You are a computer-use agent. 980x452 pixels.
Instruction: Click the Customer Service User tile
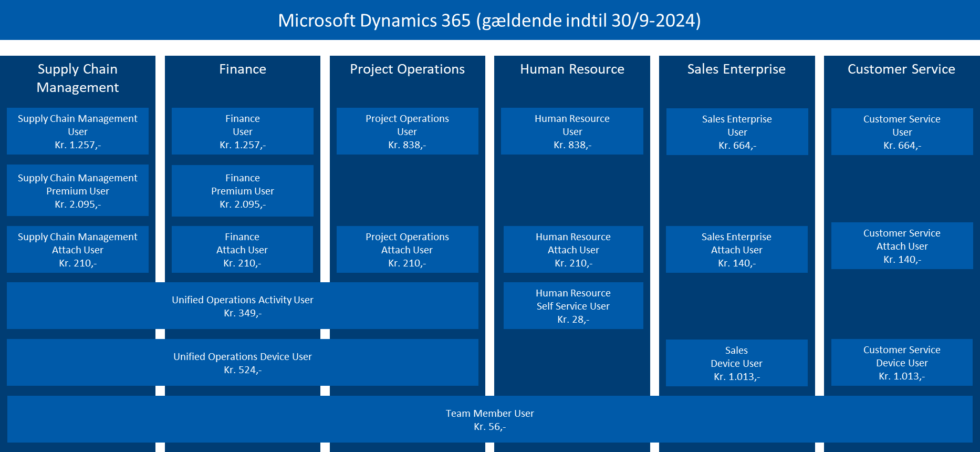[902, 132]
